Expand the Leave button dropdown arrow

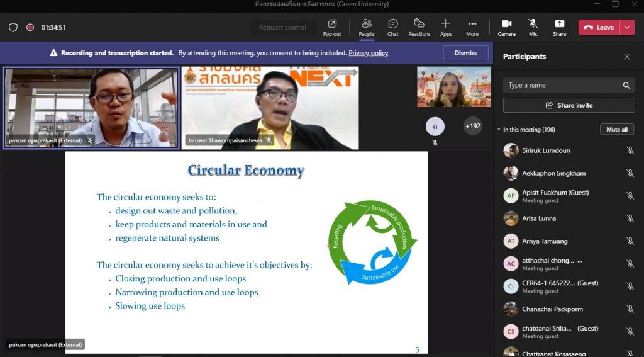click(627, 27)
